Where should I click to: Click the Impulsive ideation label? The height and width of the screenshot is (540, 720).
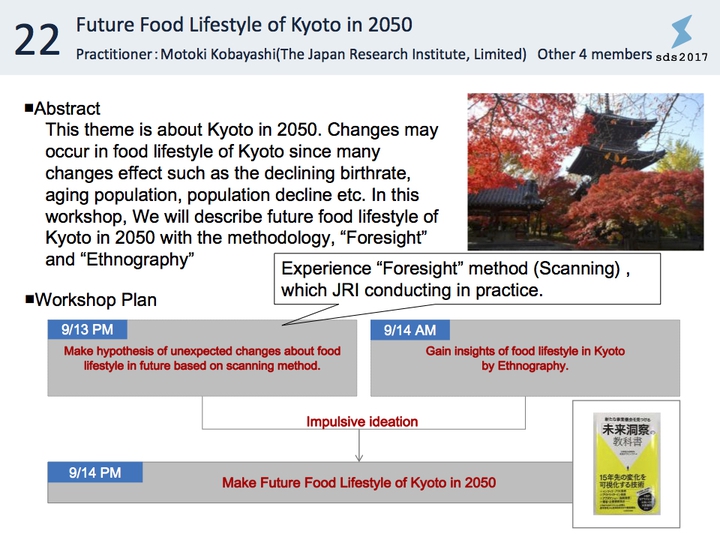point(362,422)
